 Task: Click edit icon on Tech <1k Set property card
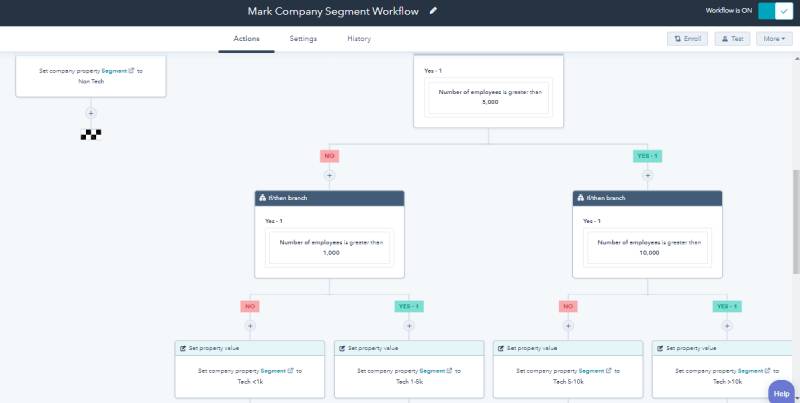(183, 348)
